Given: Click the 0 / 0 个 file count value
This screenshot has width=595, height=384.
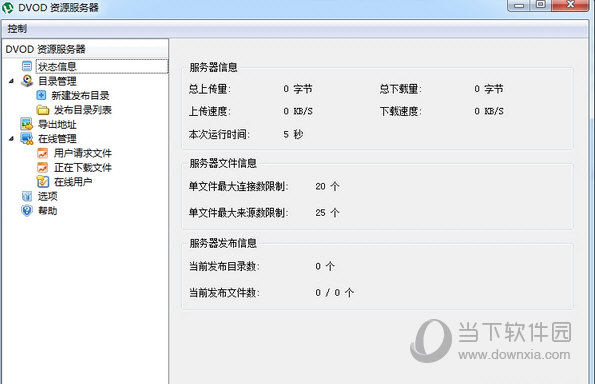Looking at the screenshot, I should pos(335,293).
